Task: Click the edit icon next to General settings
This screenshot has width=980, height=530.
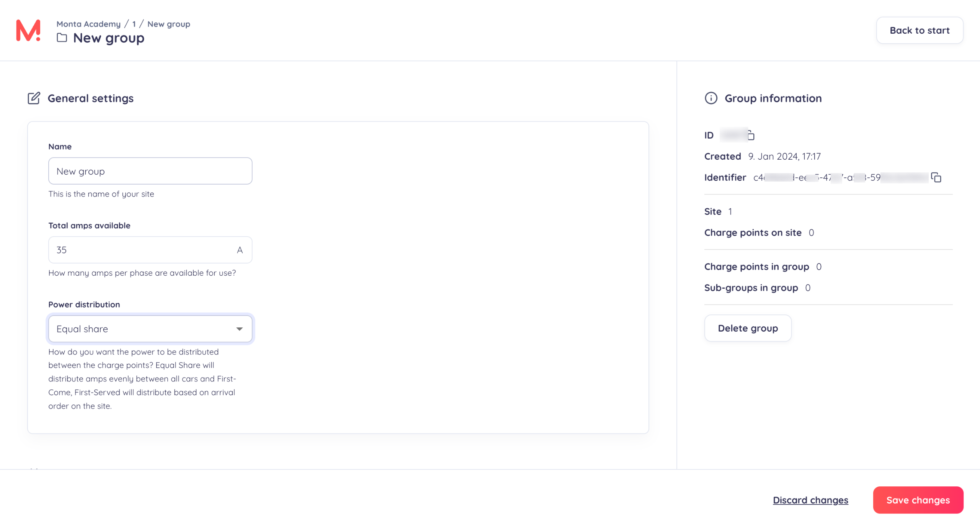Action: coord(34,98)
